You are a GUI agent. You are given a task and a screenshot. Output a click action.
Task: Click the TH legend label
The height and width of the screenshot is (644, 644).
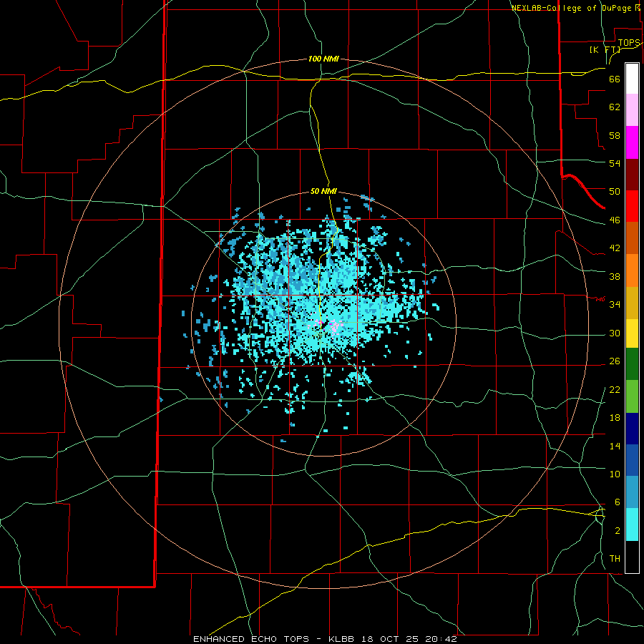point(615,559)
